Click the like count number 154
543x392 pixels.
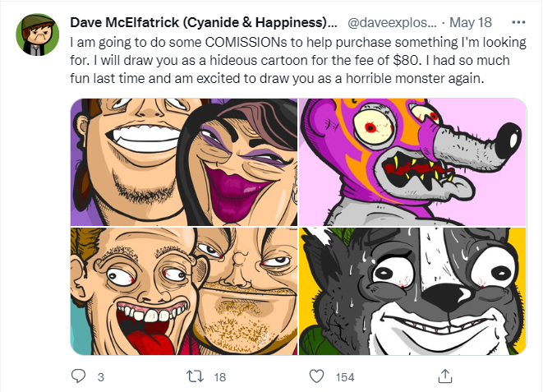(344, 376)
